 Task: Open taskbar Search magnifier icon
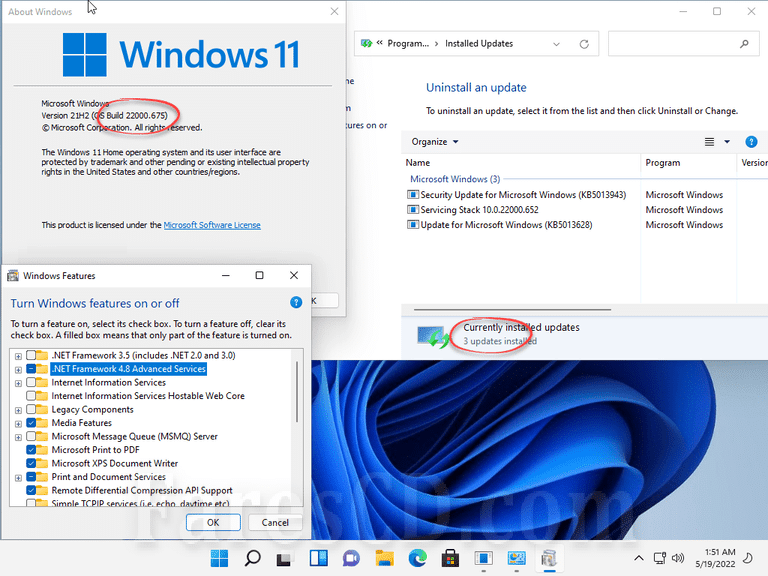[x=253, y=558]
